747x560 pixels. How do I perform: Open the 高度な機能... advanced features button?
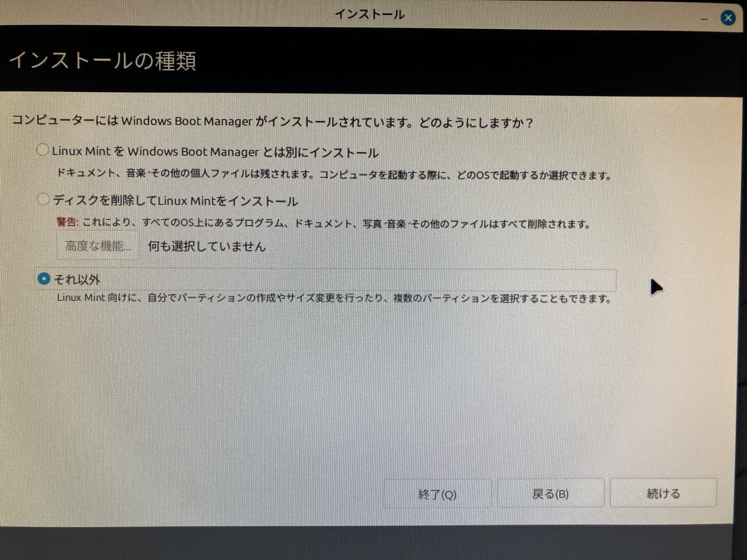click(x=98, y=246)
